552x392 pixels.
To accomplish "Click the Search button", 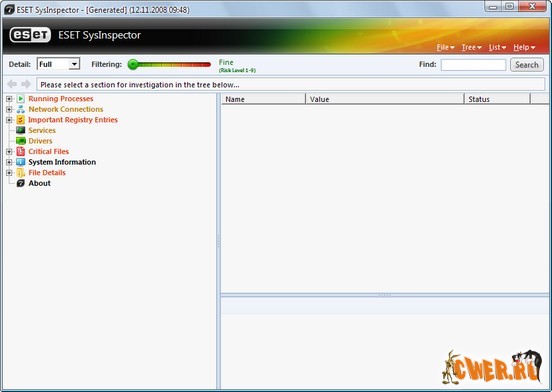I will (x=527, y=65).
